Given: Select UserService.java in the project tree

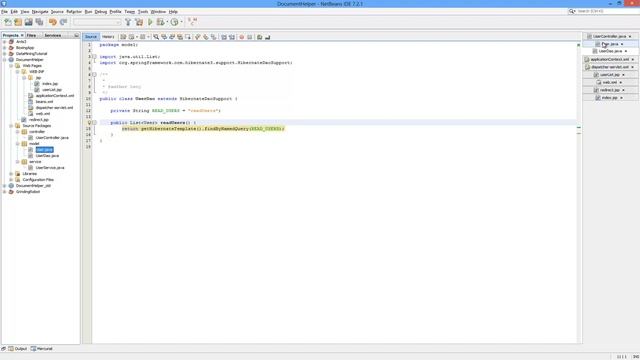Looking at the screenshot, I should point(50,168).
